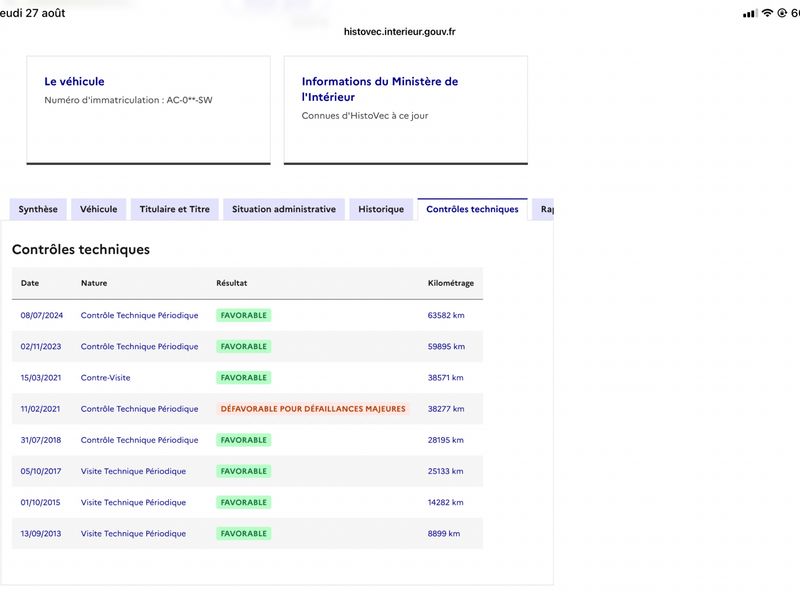Click Connues d'HistoVec à ce jour text
The height and width of the screenshot is (600, 800).
365,116
